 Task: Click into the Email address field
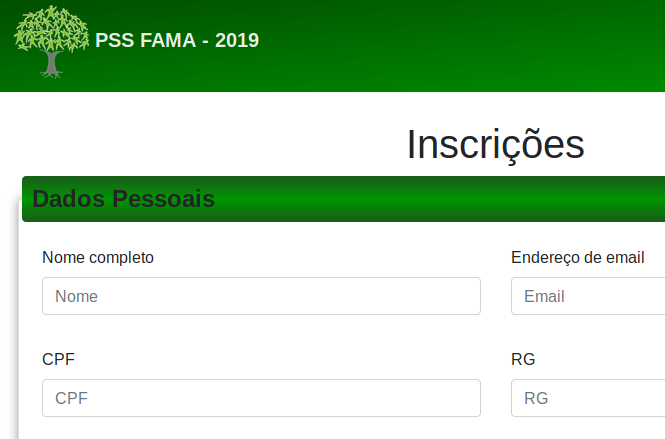tap(588, 296)
